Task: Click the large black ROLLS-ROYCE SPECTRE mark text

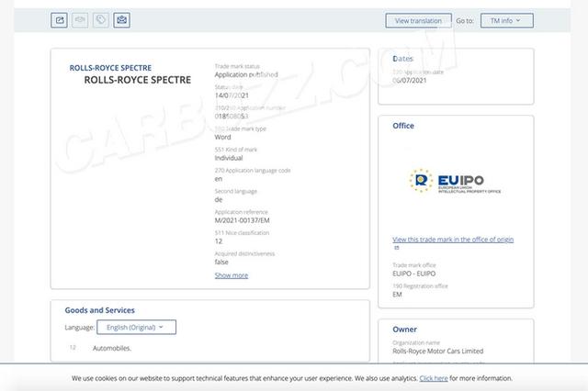Action: point(138,80)
